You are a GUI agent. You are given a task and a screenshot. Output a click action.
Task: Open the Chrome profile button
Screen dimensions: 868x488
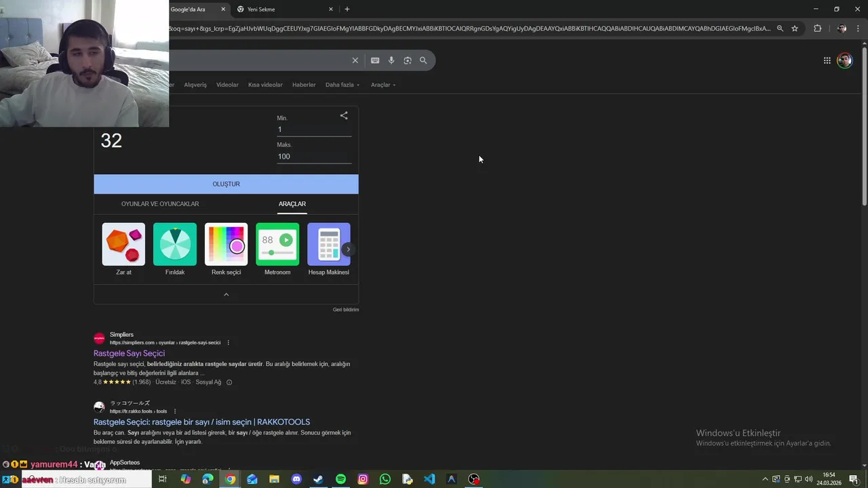click(842, 28)
